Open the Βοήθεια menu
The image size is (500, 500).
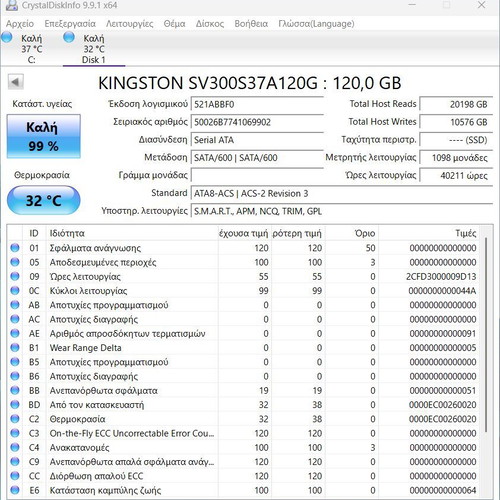coord(251,24)
